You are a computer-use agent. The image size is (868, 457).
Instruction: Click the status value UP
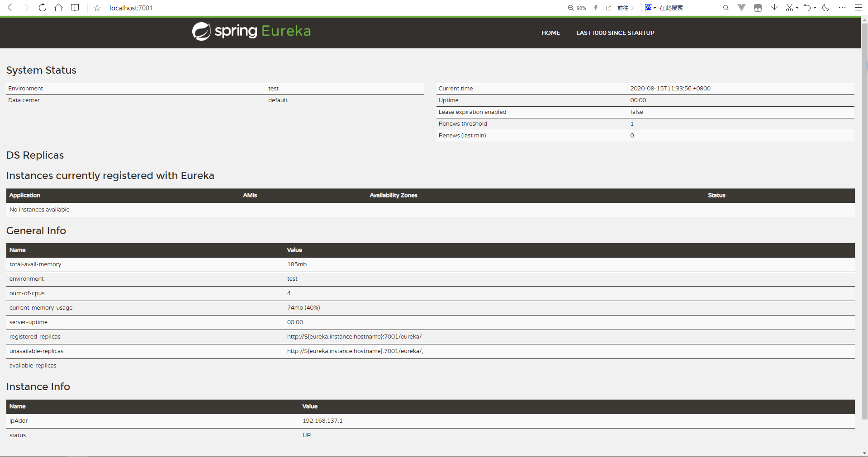pos(307,435)
